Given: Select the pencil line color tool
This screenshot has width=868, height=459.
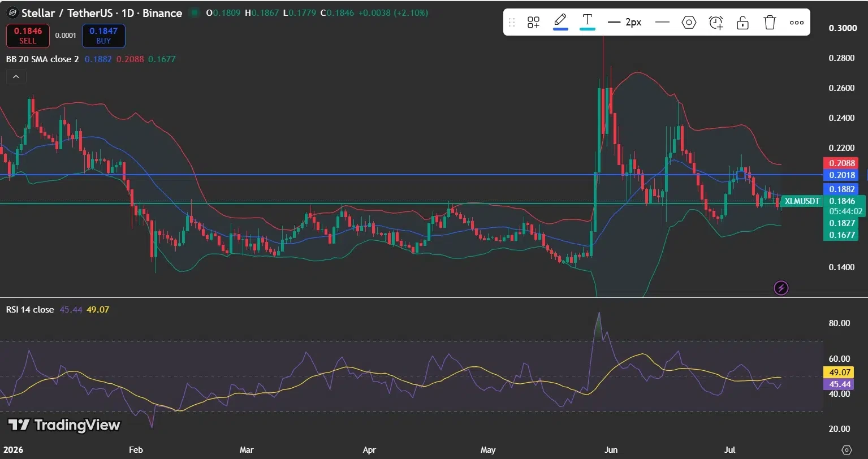Looking at the screenshot, I should 560,22.
